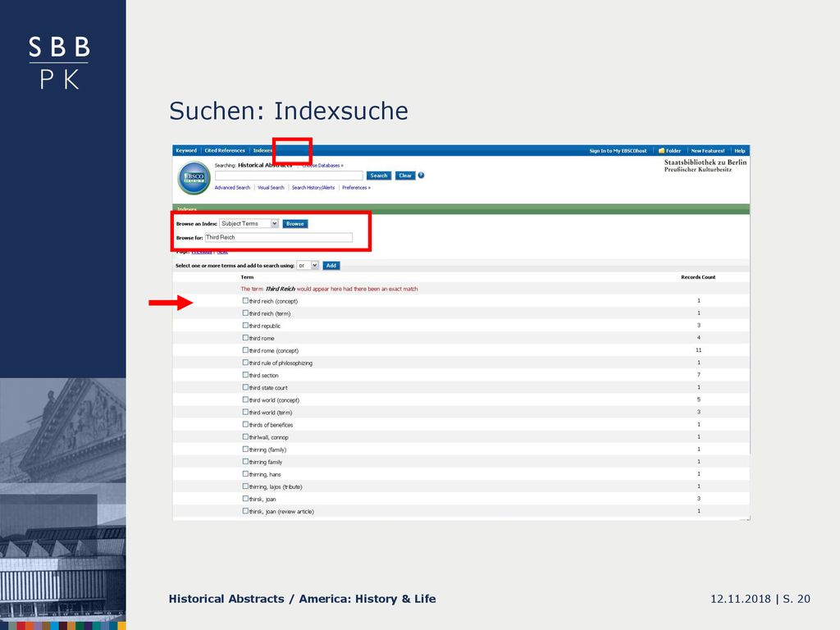Click the Search button
Screen dimensions: 840x630
coord(379,176)
